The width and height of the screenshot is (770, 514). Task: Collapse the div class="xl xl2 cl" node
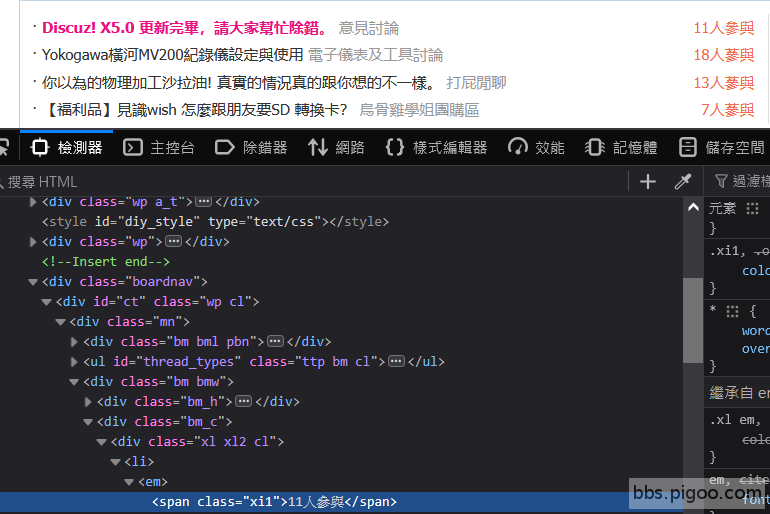click(x=102, y=442)
